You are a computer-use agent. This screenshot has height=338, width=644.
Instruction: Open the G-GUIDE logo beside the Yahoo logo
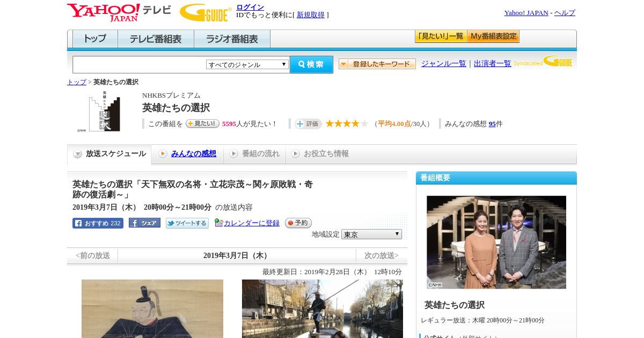point(206,13)
